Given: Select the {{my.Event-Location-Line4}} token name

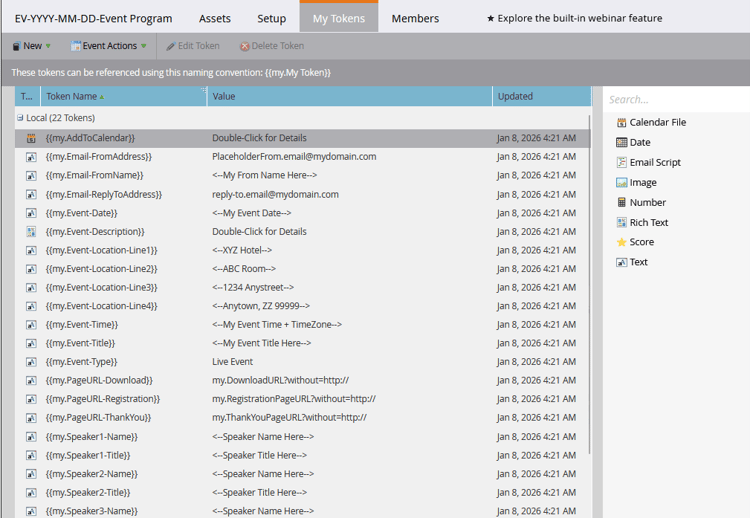Looking at the screenshot, I should (x=101, y=306).
